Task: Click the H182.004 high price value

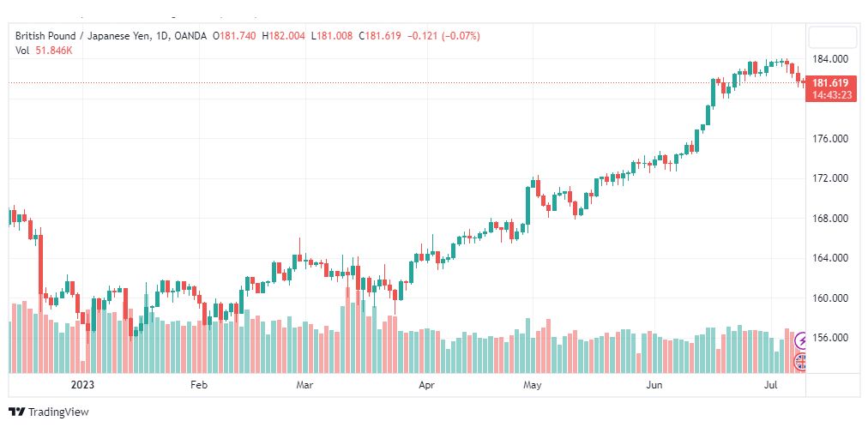Action: (x=283, y=36)
